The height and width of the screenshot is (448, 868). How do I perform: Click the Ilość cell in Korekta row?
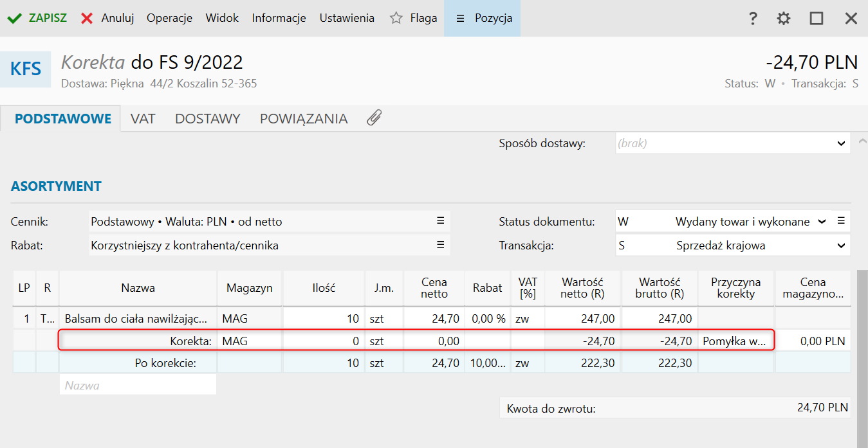tap(324, 341)
